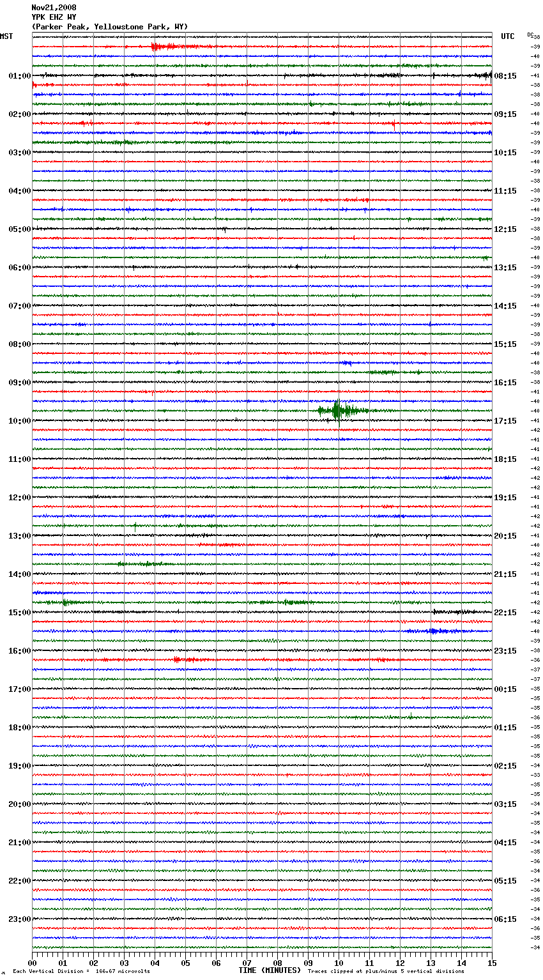Click the traces clipped footnote text
This screenshot has width=543, height=980.
coord(386,971)
